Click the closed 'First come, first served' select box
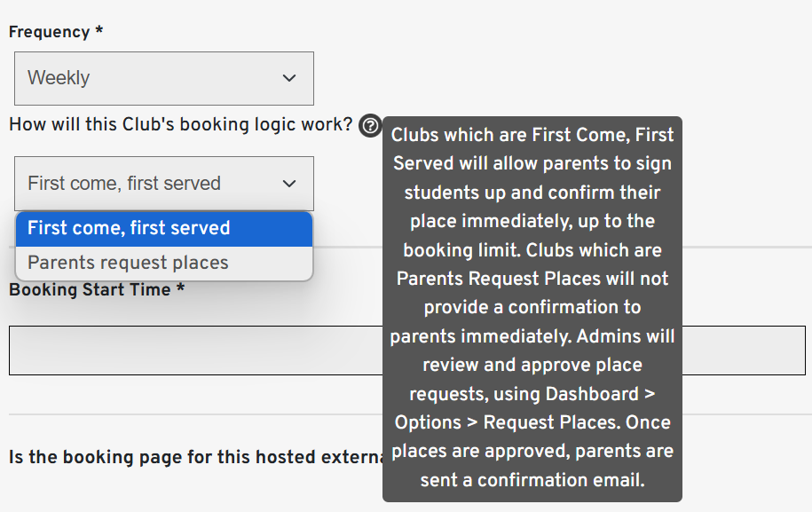 pyautogui.click(x=163, y=184)
